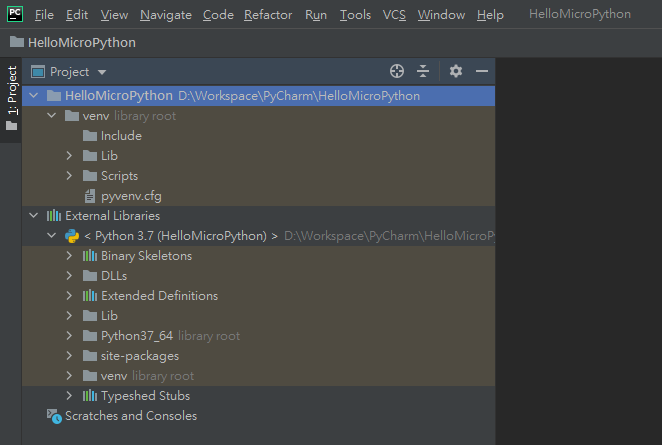Expand Lib folder under Python 3.7
Viewport: 662px width, 445px height.
coord(69,315)
